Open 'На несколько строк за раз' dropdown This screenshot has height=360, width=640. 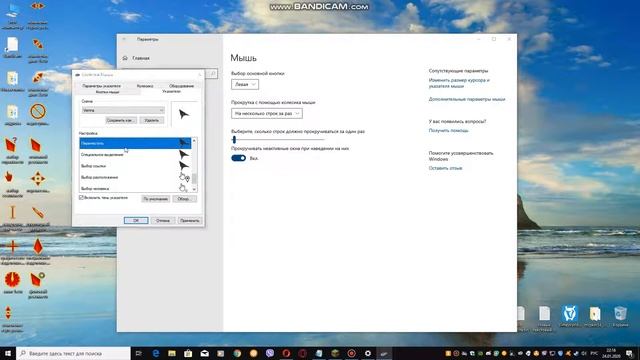point(267,113)
